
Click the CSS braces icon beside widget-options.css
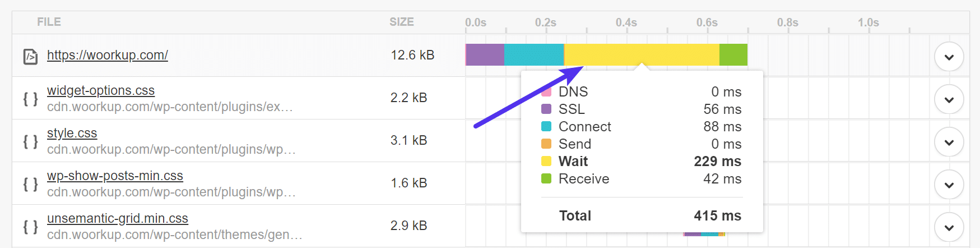30,99
